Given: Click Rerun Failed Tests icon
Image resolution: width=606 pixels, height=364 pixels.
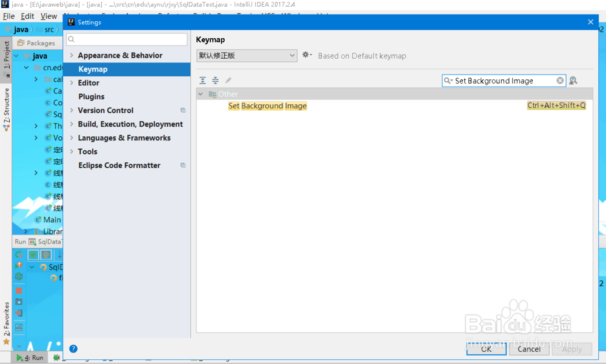Looking at the screenshot, I should (19, 265).
